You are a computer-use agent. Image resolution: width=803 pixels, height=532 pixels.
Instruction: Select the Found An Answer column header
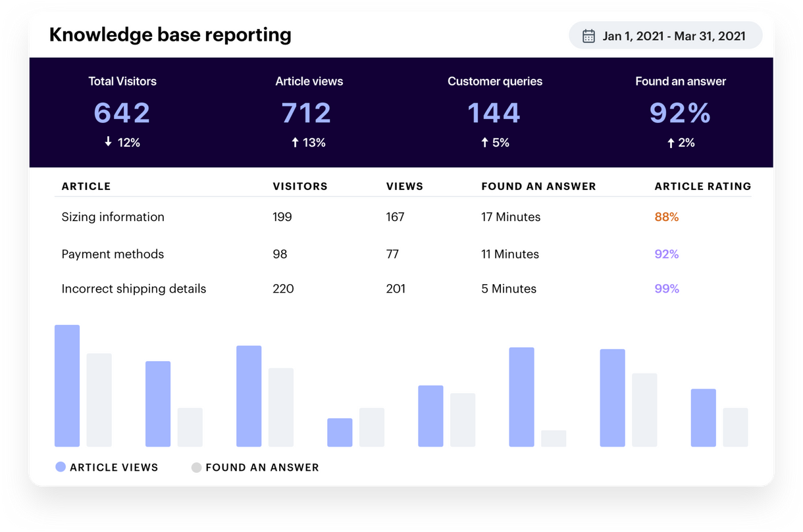point(538,186)
